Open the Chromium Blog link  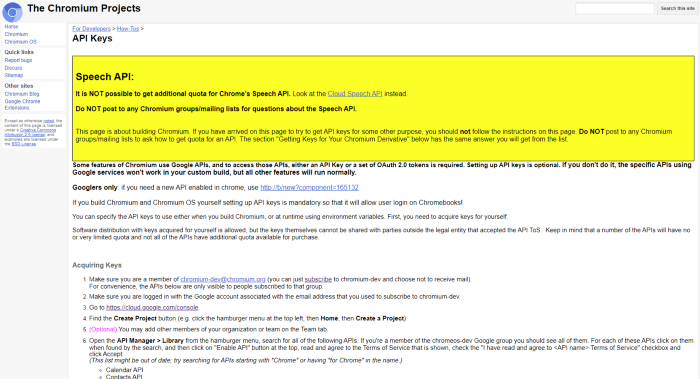(x=22, y=94)
